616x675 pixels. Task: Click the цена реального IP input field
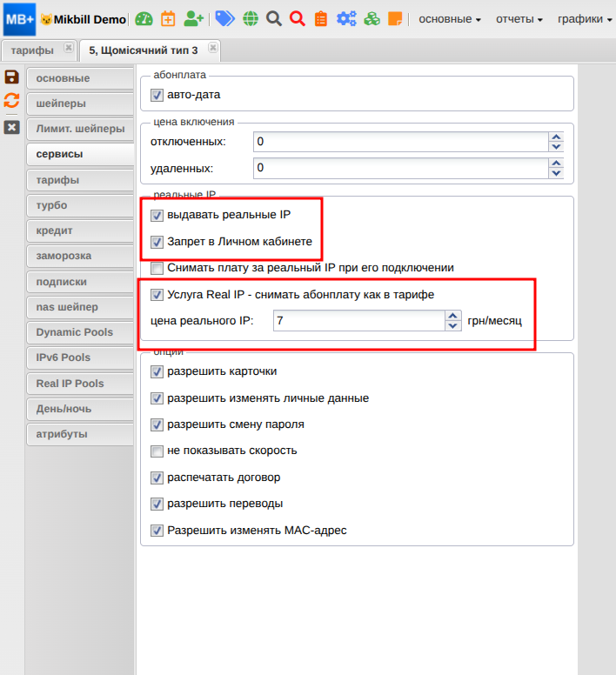359,321
